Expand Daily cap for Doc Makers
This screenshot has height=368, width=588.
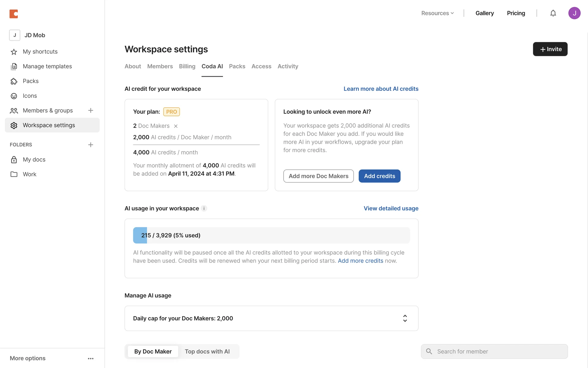pyautogui.click(x=405, y=318)
